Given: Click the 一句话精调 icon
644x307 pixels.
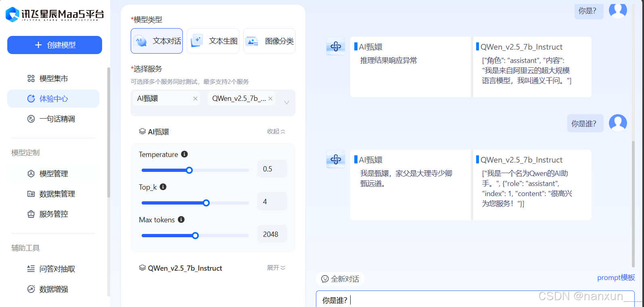Looking at the screenshot, I should pyautogui.click(x=31, y=119).
